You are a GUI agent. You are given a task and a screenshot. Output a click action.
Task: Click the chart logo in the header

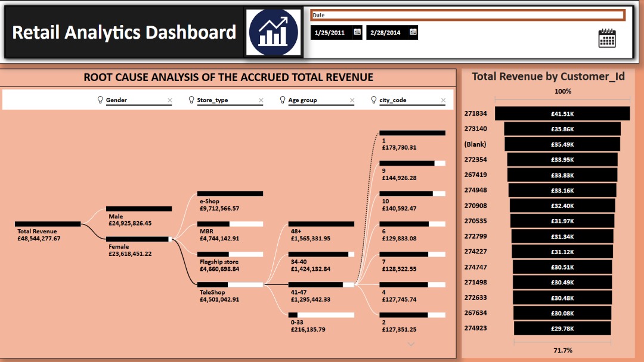point(274,32)
